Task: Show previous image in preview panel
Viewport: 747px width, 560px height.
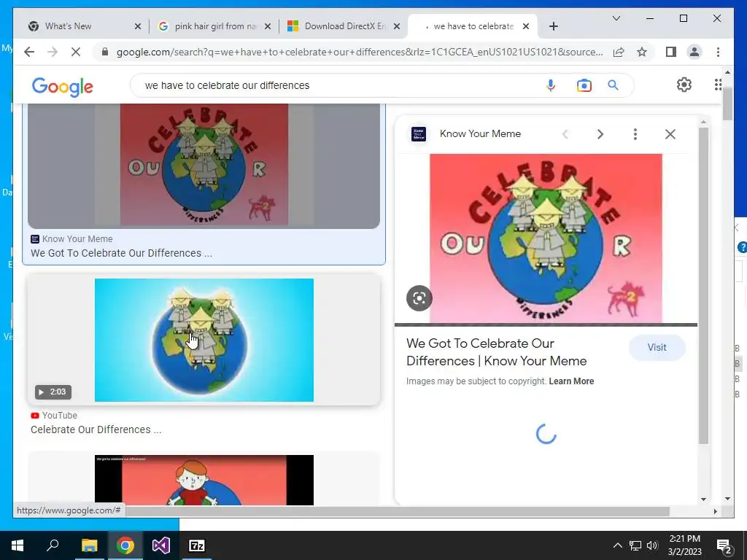Action: click(565, 134)
